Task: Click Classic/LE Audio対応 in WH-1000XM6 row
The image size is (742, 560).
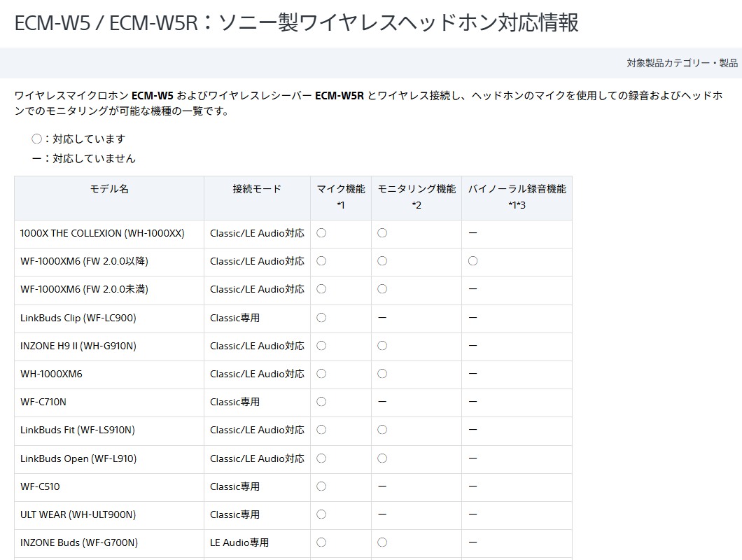Action: pyautogui.click(x=257, y=374)
